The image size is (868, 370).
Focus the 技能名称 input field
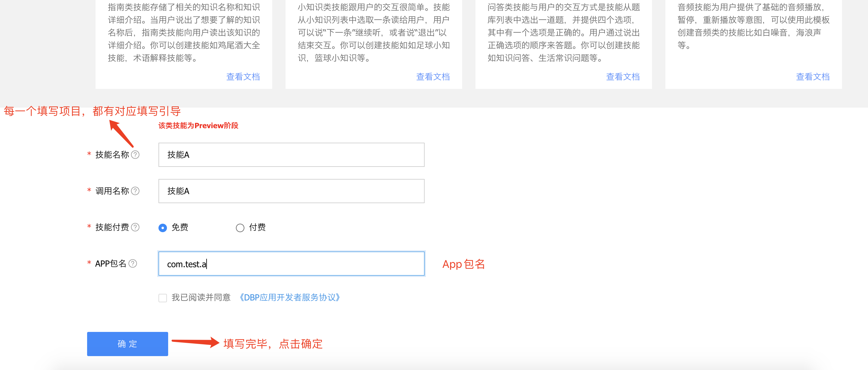[x=292, y=154]
